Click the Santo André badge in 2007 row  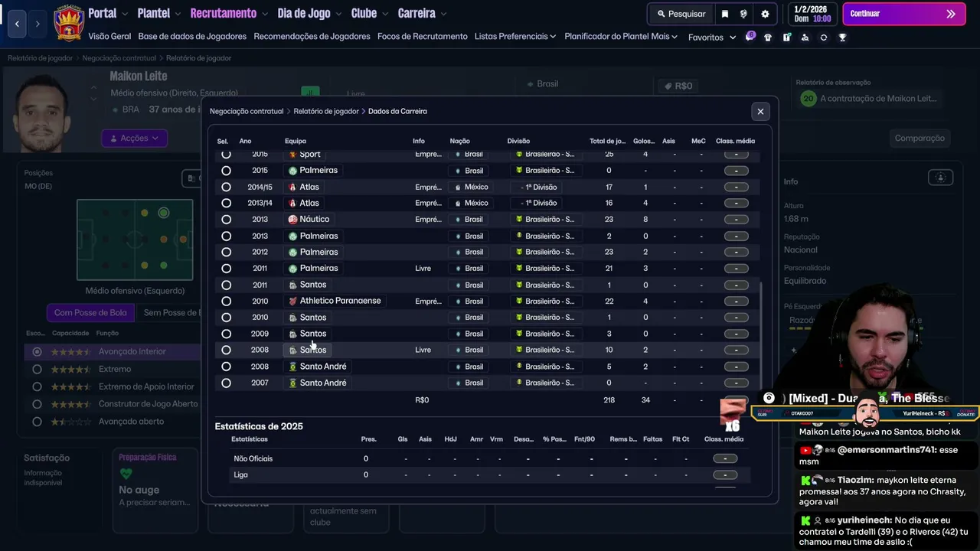pyautogui.click(x=292, y=383)
